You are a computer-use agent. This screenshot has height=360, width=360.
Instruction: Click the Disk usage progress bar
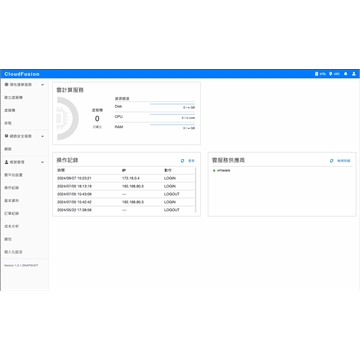pos(172,104)
